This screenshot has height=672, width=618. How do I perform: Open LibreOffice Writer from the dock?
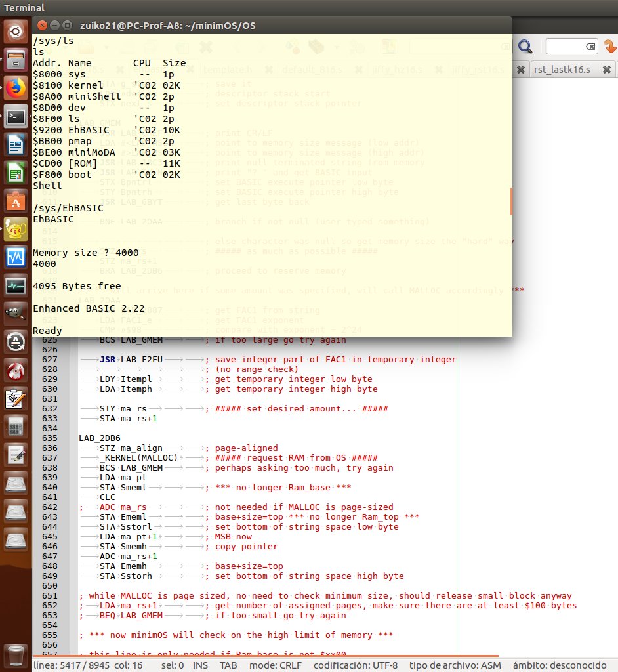(16, 144)
